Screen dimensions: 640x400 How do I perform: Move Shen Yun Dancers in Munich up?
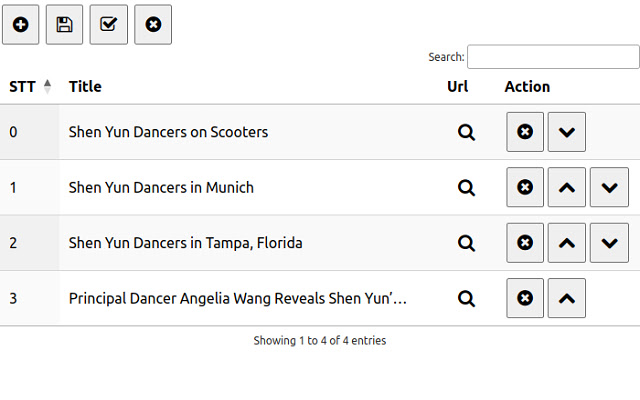point(567,187)
